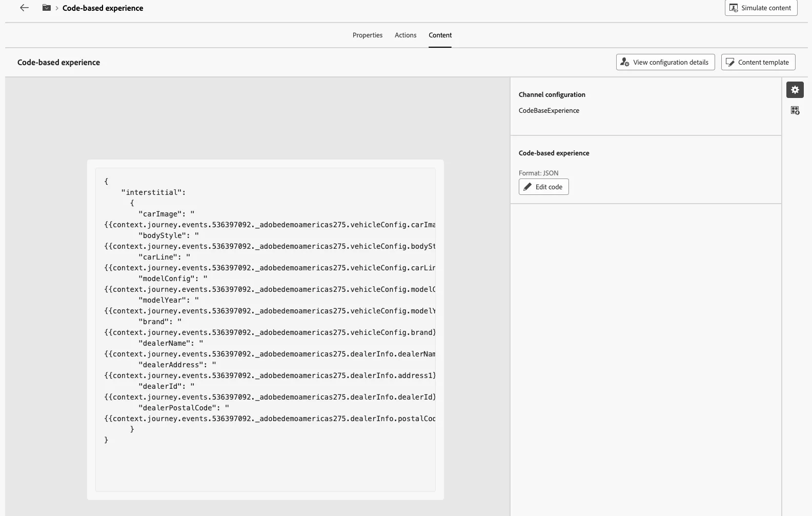Click the "Code-based experience" page heading below tabs

click(x=59, y=62)
